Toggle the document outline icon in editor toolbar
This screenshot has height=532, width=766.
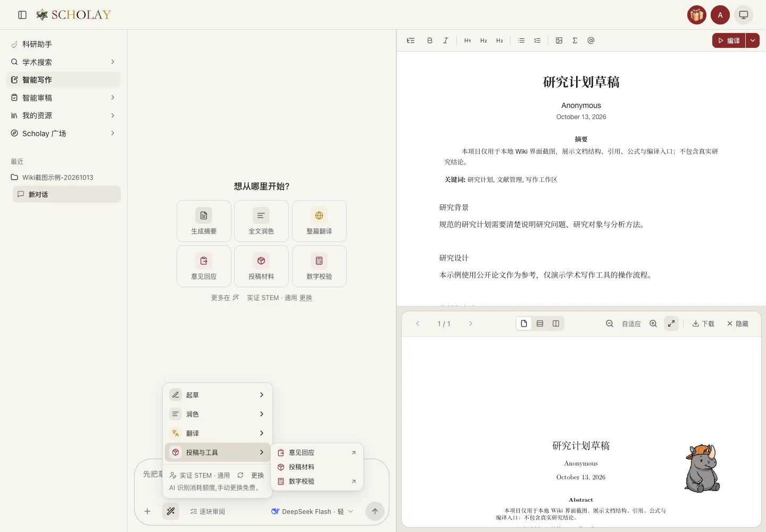[411, 40]
